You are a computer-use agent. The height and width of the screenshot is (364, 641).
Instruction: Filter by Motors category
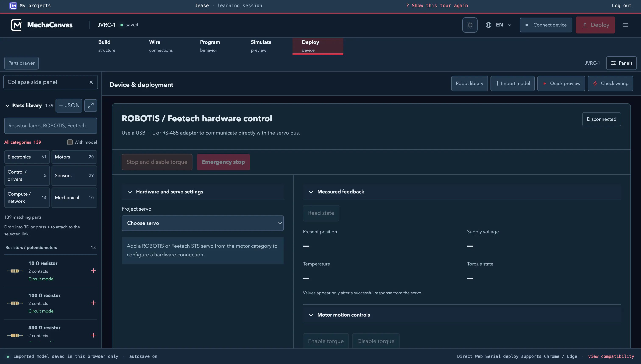click(74, 157)
